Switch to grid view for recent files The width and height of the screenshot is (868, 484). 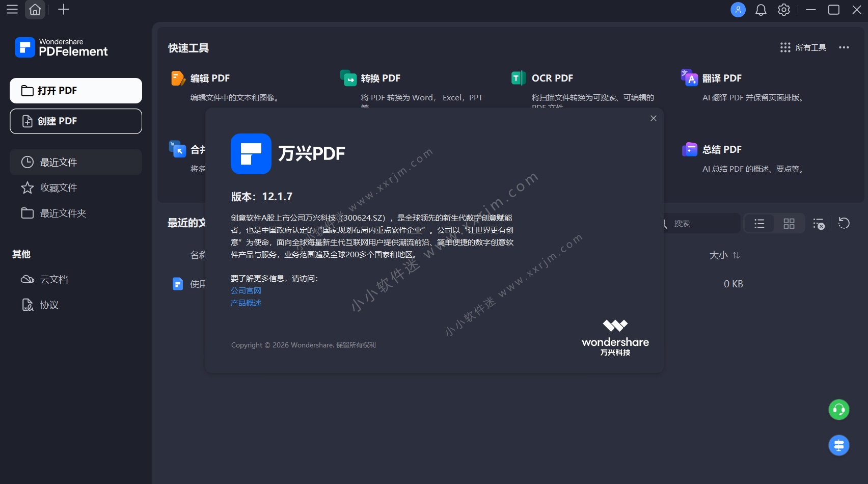tap(789, 223)
